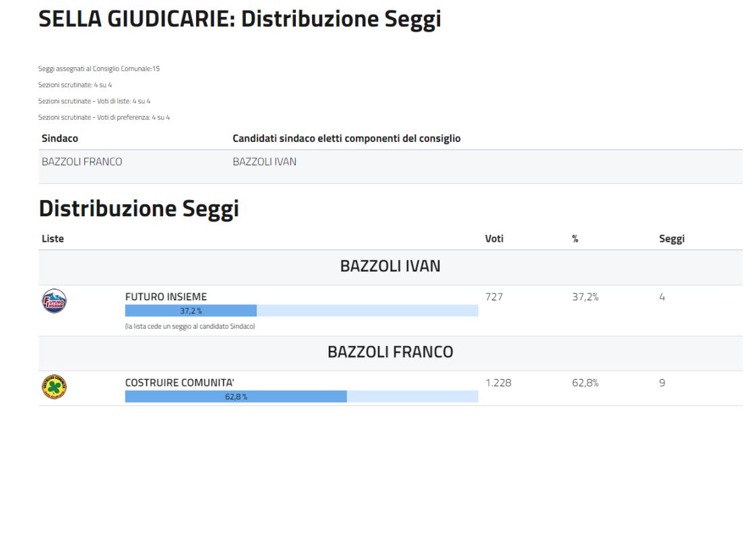Click the 1.228 votes value
Image resolution: width=756 pixels, height=534 pixels.
tap(498, 383)
